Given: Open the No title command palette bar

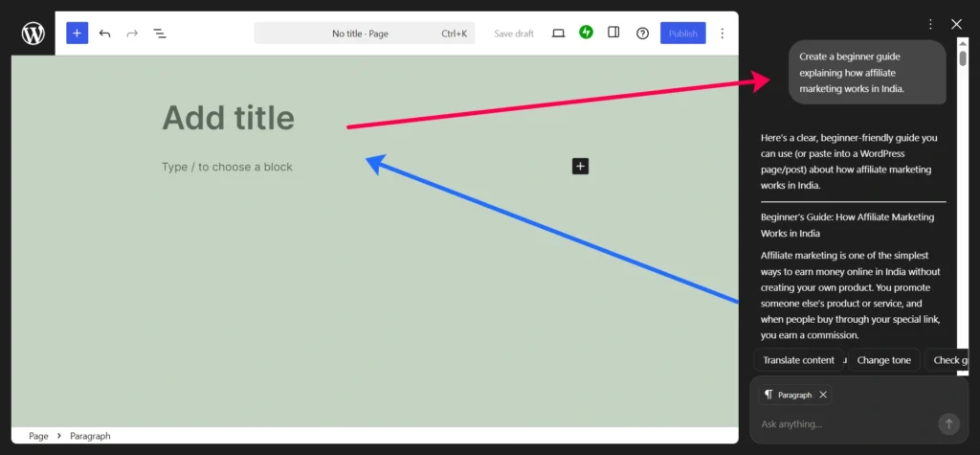Looking at the screenshot, I should click(364, 34).
